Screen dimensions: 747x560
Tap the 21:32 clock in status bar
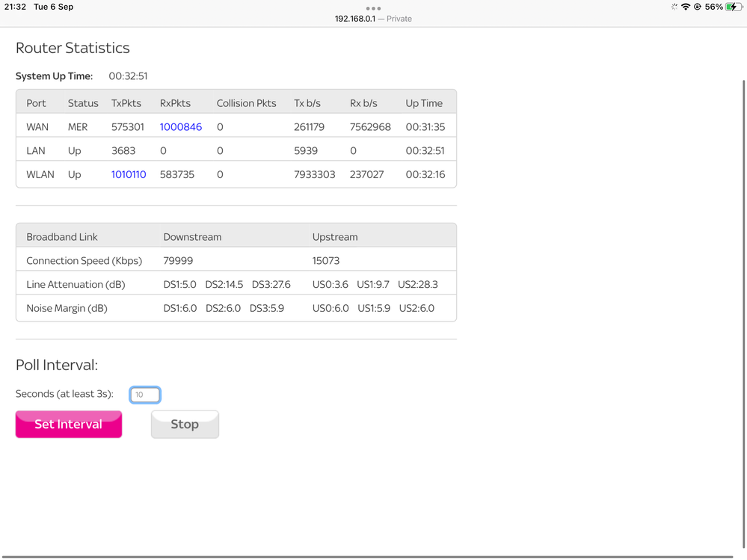click(15, 7)
